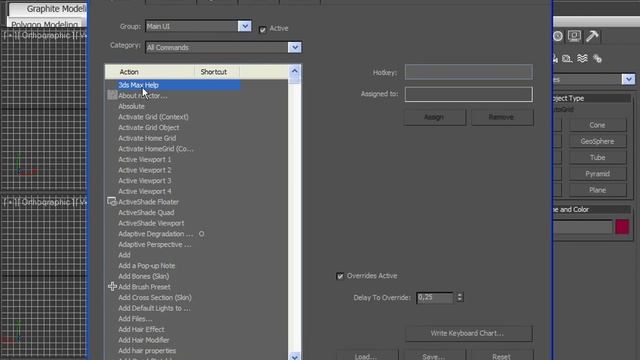This screenshot has height=360, width=640.
Task: Select Activate Grid Object action
Action: tap(149, 127)
